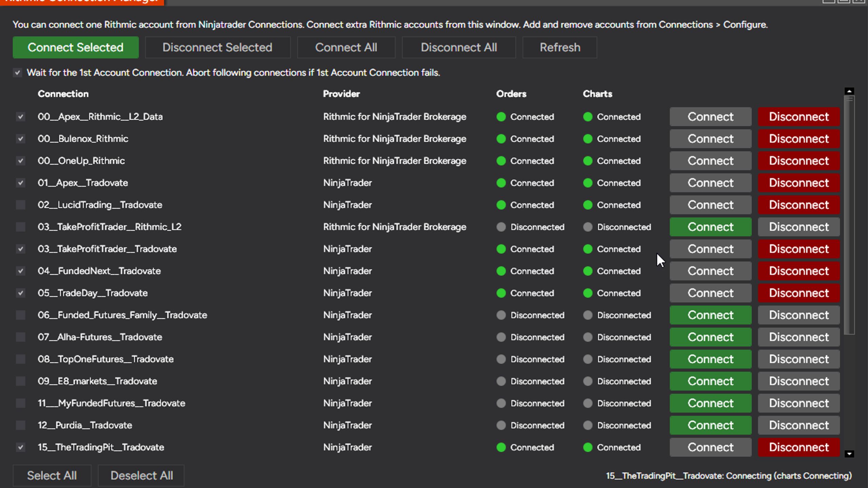Connect 11___MyFundedFutures__Tradovate row
Screen dimensions: 868x488
tap(710, 403)
